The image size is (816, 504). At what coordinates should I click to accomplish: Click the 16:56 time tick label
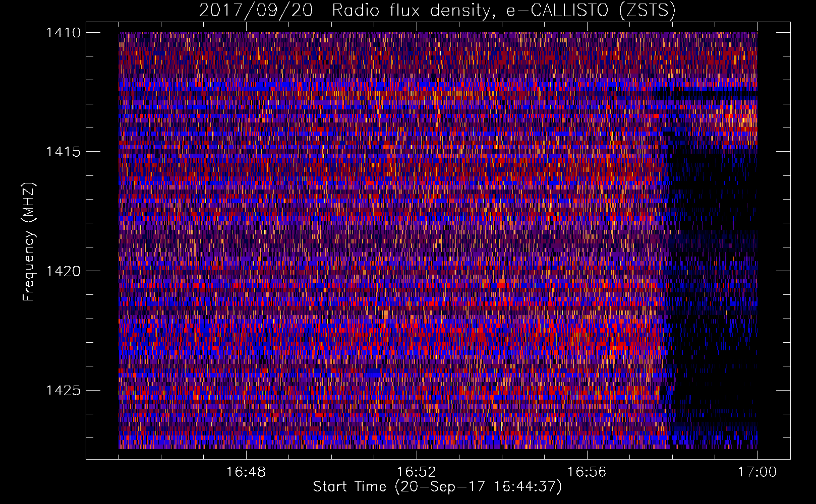click(587, 472)
